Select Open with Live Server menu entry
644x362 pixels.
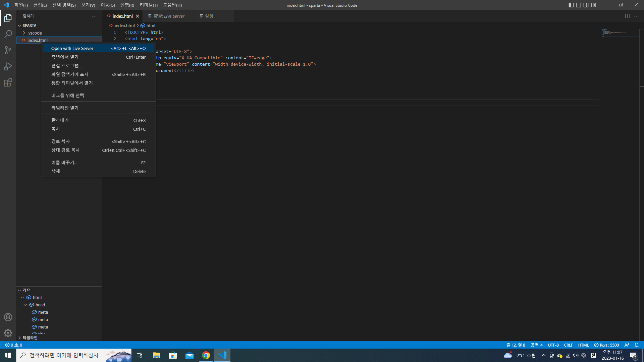pos(98,48)
